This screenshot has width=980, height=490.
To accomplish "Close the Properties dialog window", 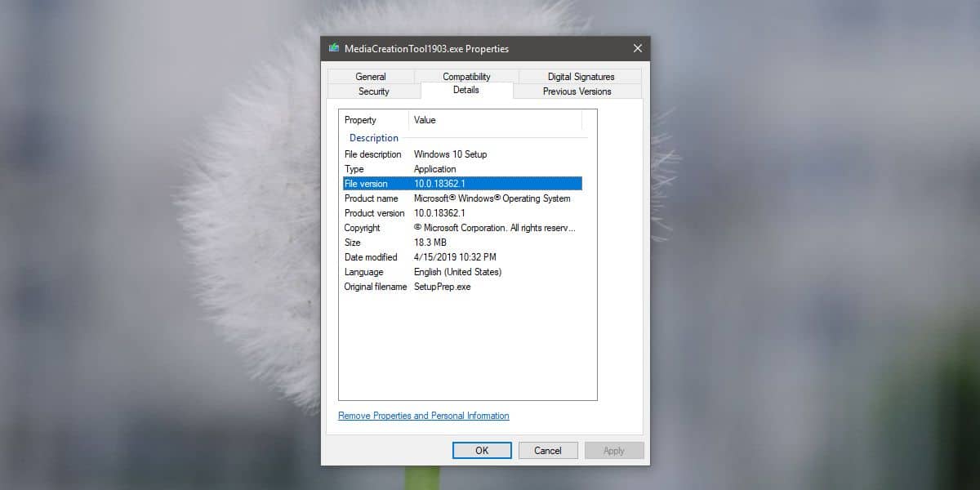I will (638, 48).
